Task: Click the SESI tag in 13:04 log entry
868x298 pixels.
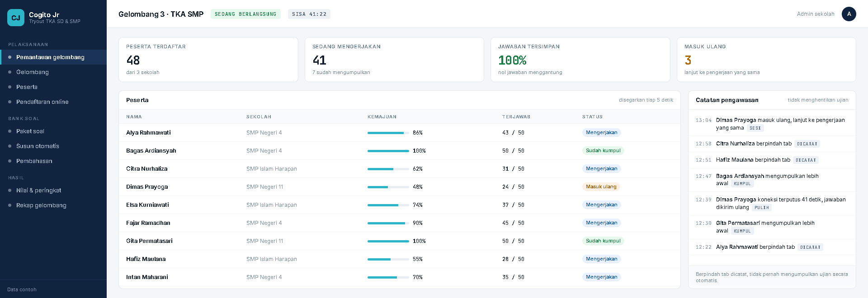Action: [755, 128]
